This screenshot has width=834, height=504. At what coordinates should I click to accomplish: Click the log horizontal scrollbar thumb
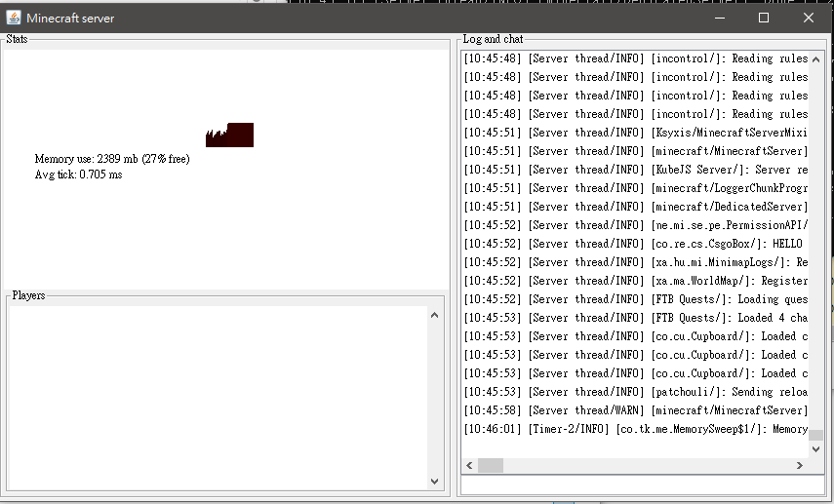pos(491,466)
